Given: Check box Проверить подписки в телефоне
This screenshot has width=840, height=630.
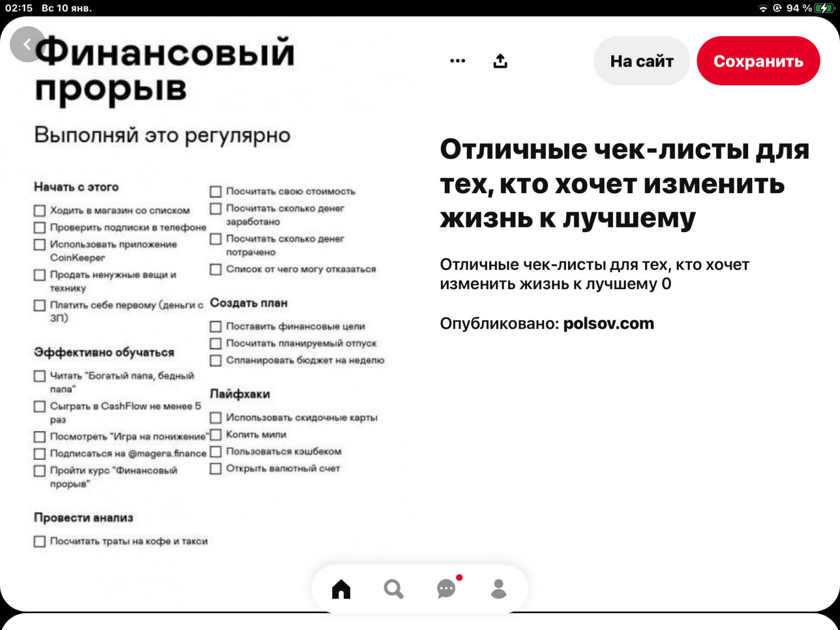Looking at the screenshot, I should [x=40, y=228].
